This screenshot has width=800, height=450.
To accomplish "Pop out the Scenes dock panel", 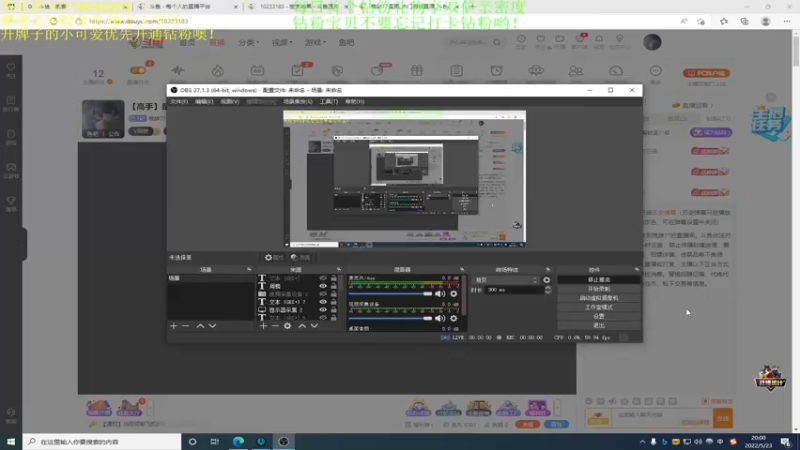I will pyautogui.click(x=249, y=269).
